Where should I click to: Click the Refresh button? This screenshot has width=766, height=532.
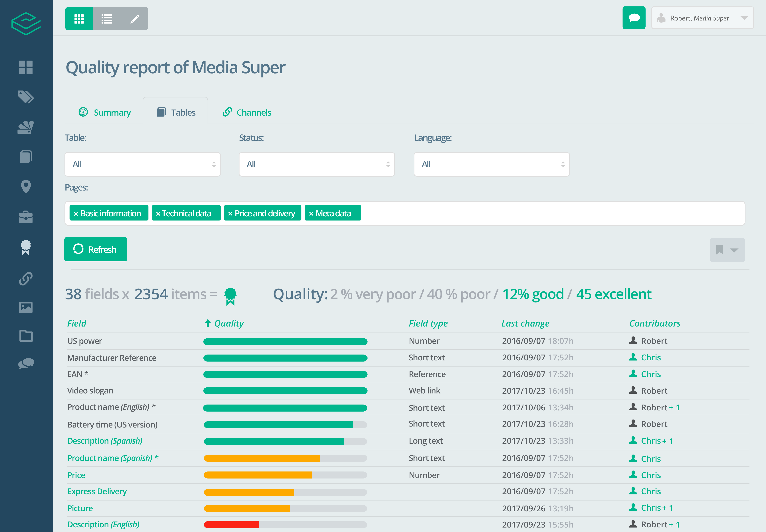point(96,249)
